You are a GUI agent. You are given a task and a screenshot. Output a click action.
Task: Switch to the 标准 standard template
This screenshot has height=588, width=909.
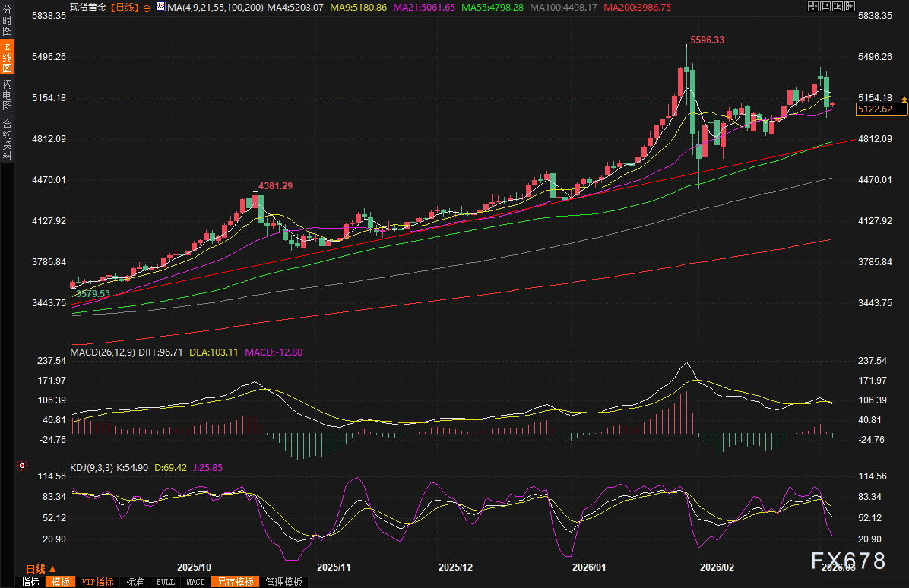pyautogui.click(x=135, y=582)
